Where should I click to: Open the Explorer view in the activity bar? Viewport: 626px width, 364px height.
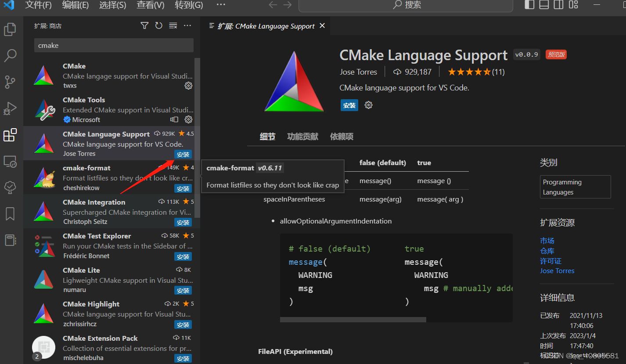[x=10, y=29]
